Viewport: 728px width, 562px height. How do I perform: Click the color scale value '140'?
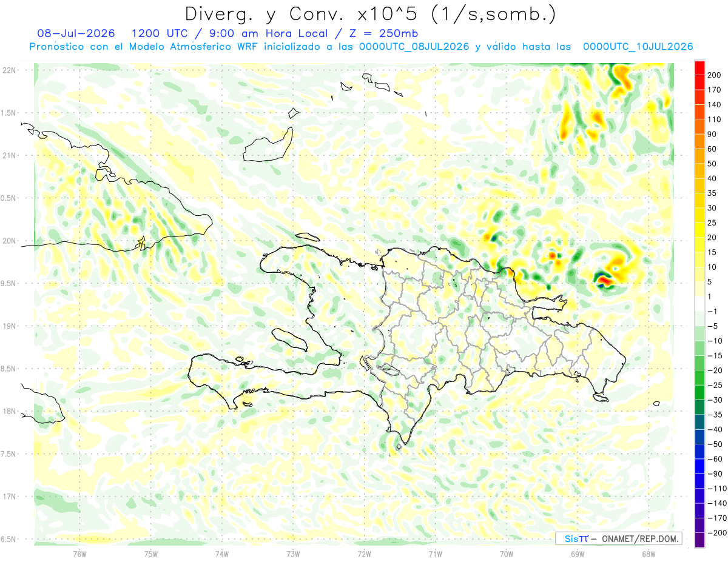tap(715, 104)
